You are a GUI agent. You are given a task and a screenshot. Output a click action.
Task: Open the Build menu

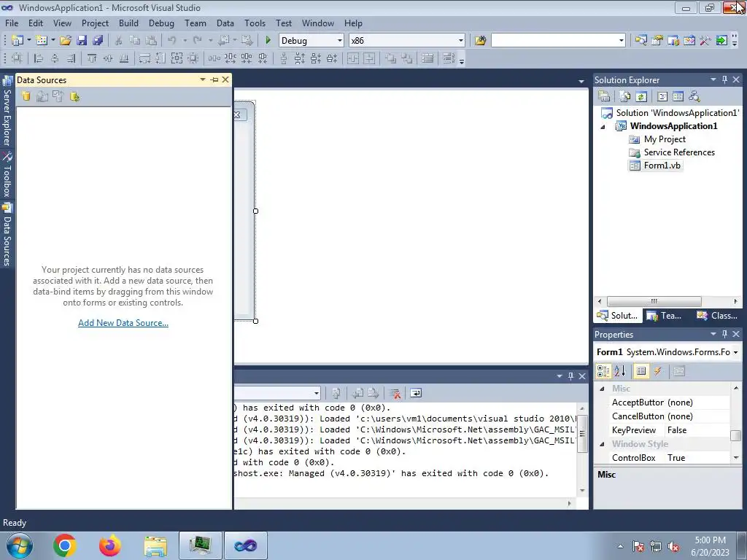(128, 23)
